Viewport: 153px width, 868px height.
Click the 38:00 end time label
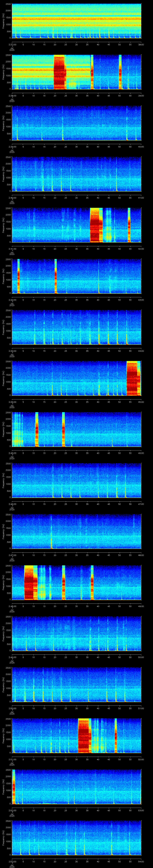pyautogui.click(x=141, y=44)
